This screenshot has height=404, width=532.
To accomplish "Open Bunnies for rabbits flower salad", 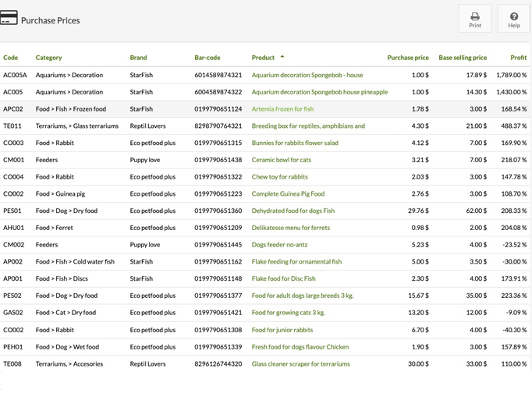I will point(295,143).
